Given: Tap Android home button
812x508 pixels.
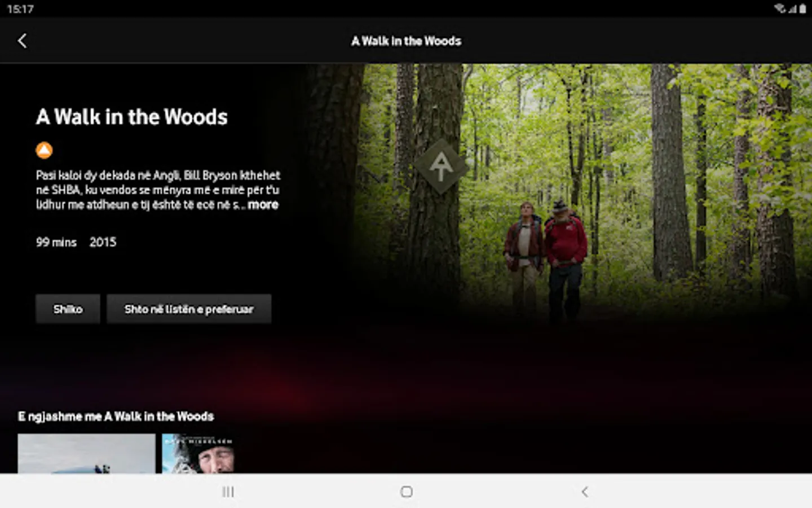Looking at the screenshot, I should tap(407, 492).
